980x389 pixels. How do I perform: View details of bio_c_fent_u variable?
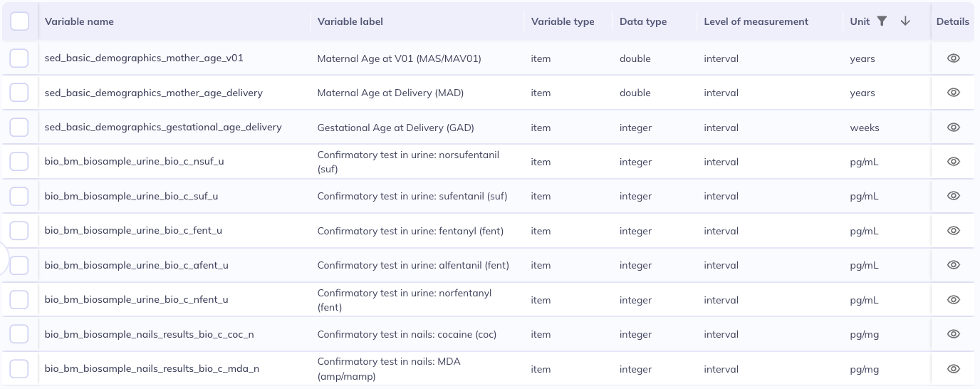[954, 231]
